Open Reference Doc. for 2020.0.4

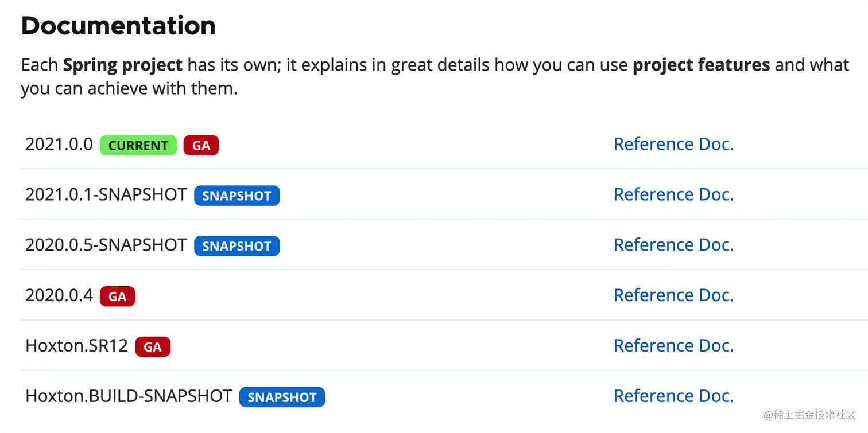point(673,295)
